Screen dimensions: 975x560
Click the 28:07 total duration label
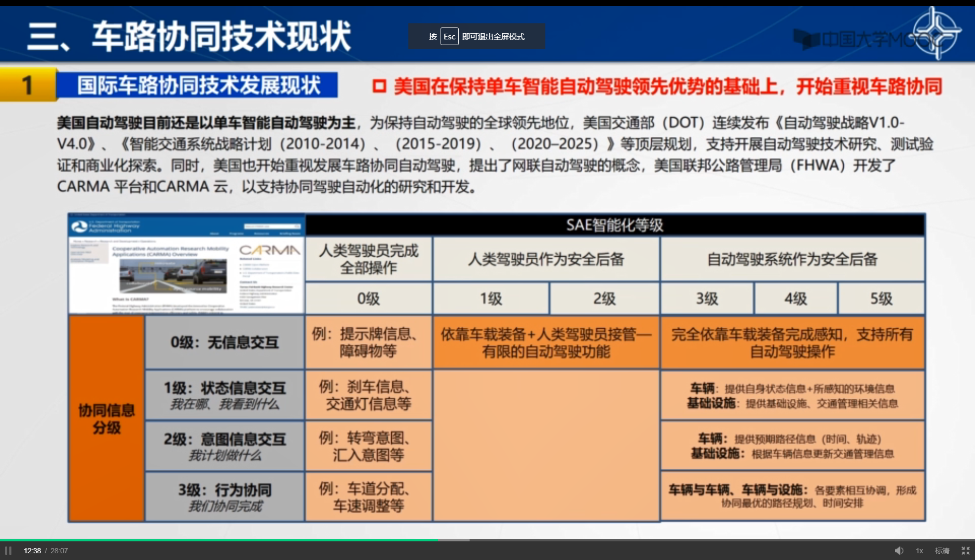click(59, 551)
